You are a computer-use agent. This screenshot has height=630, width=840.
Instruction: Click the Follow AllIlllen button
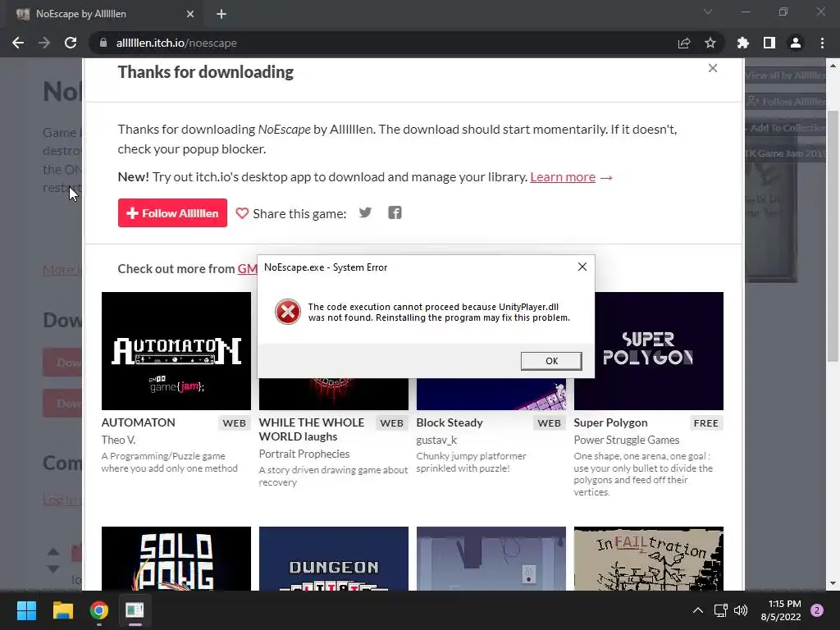(172, 213)
